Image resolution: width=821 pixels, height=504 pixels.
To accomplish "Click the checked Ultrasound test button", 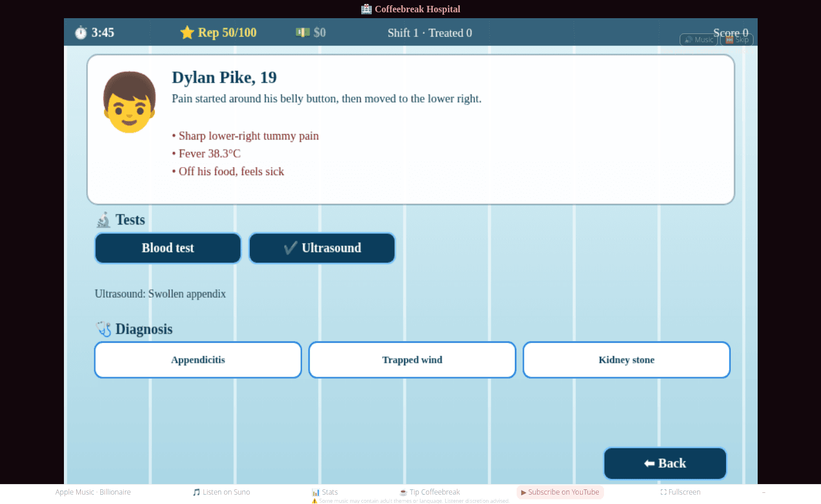I will [322, 248].
